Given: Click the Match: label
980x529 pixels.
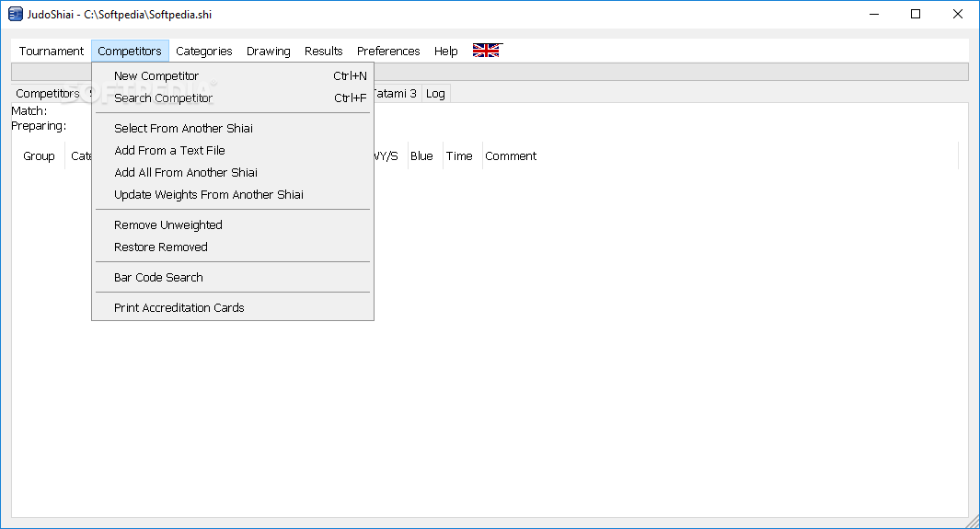Looking at the screenshot, I should click(29, 111).
